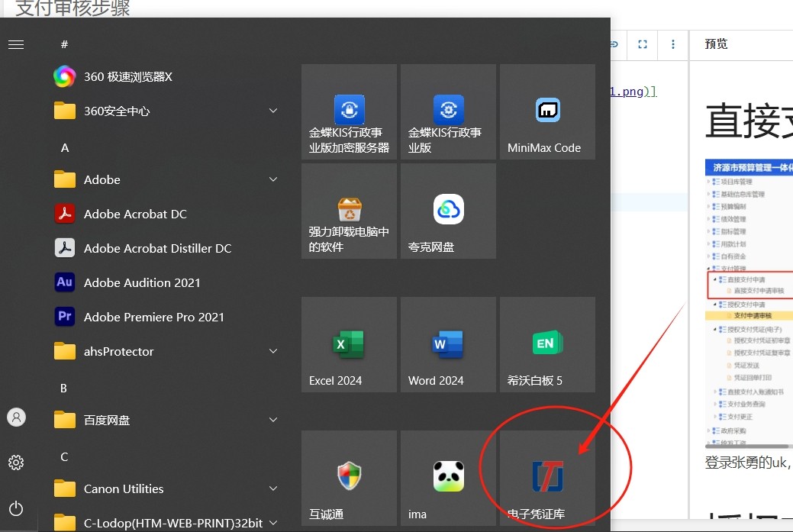The width and height of the screenshot is (793, 532).
Task: Expand the 360安全中心 folder
Action: pos(273,111)
